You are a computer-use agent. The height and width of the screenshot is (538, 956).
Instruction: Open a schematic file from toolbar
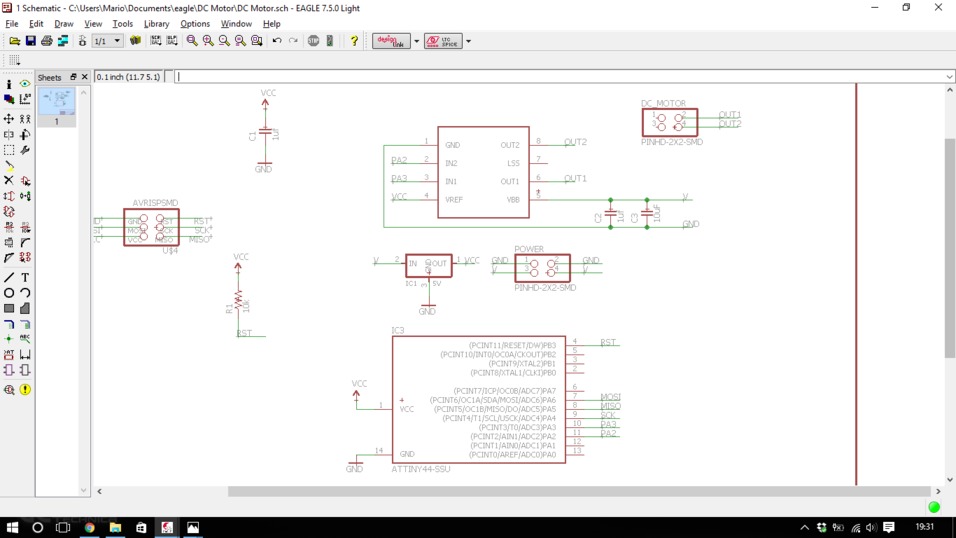14,41
